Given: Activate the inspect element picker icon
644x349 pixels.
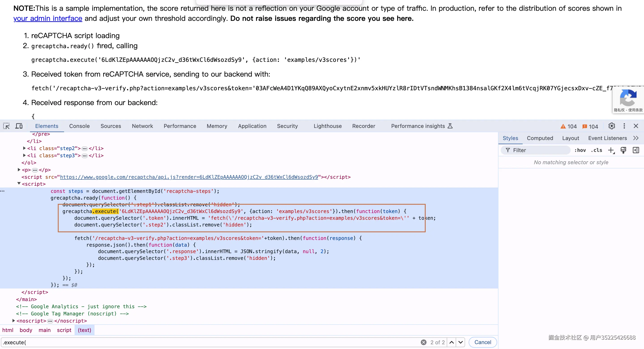Looking at the screenshot, I should click(6, 126).
